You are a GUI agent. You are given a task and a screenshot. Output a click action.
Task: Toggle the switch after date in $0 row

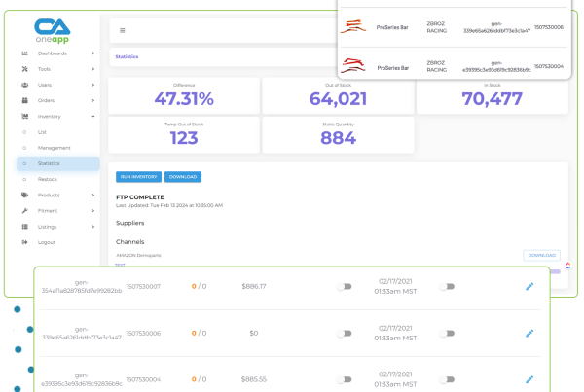point(446,333)
